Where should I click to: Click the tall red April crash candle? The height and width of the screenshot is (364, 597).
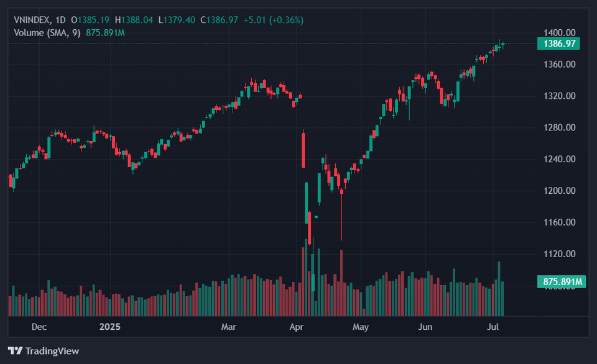click(x=303, y=150)
